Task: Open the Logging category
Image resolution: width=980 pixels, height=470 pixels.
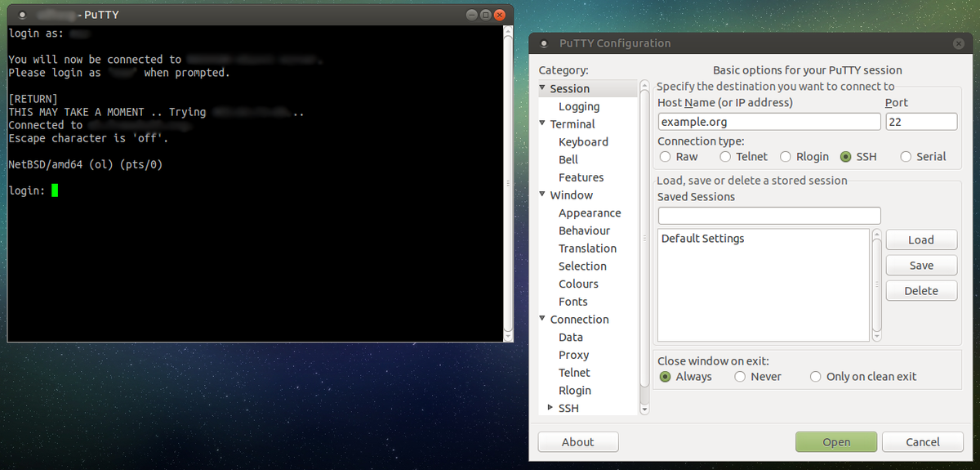Action: (579, 106)
